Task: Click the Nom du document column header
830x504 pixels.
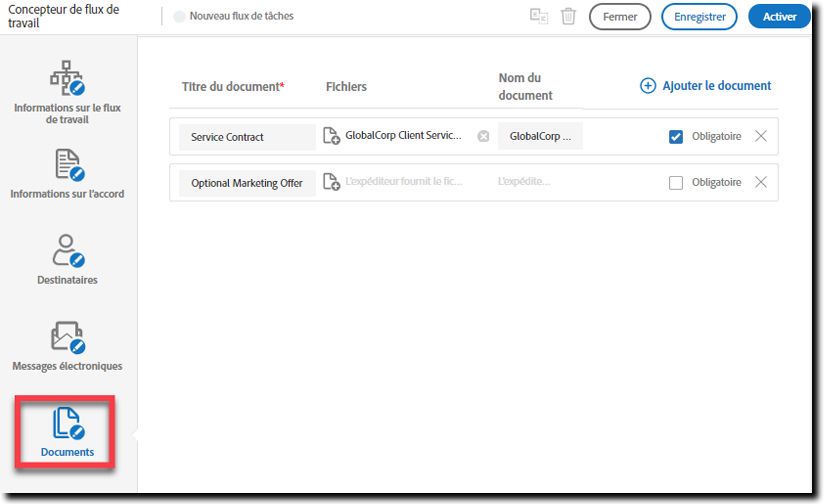Action: (x=525, y=86)
